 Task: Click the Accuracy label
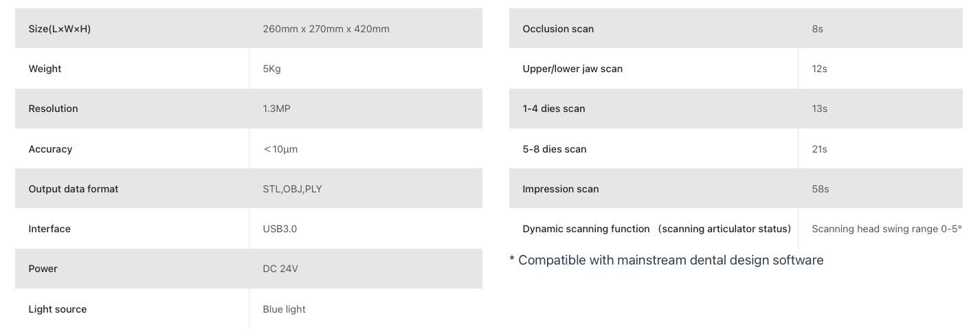coord(50,149)
